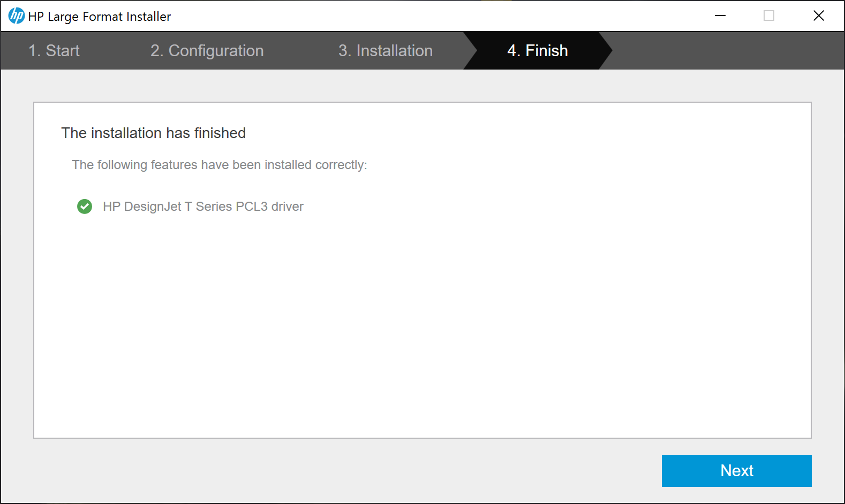Screen dimensions: 845x504
Task: Click the Next button
Action: click(736, 471)
